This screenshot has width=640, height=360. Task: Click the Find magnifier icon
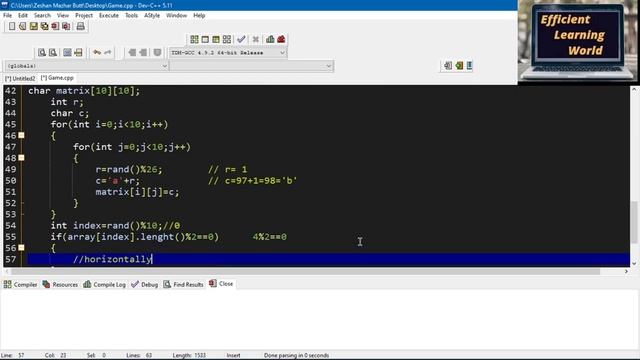pos(42,53)
